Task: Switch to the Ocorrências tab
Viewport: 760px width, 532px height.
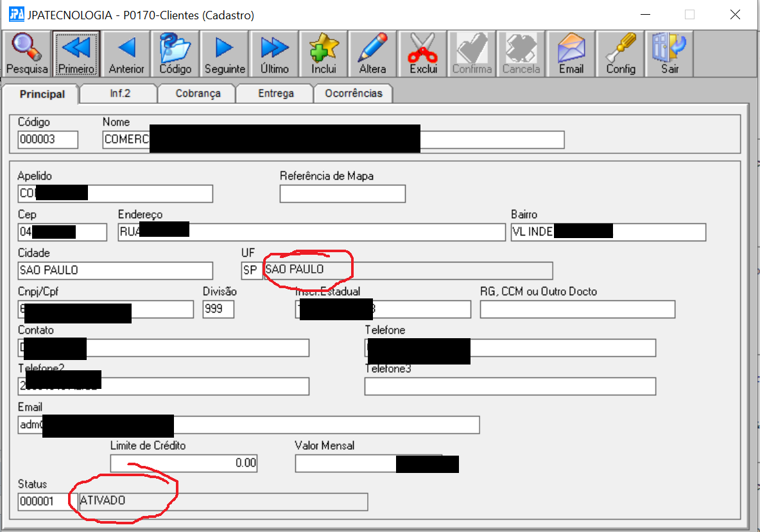Action: tap(353, 93)
